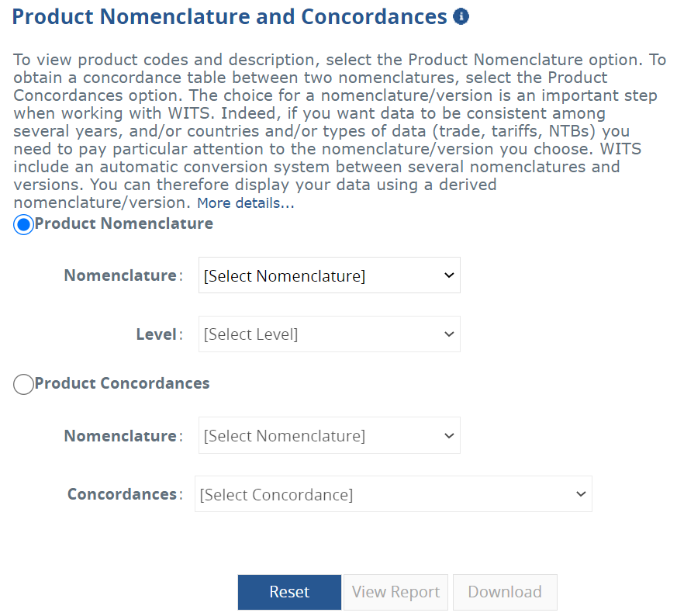Viewport: 677px width, 616px height.
Task: Open the More details link
Action: coord(245,203)
